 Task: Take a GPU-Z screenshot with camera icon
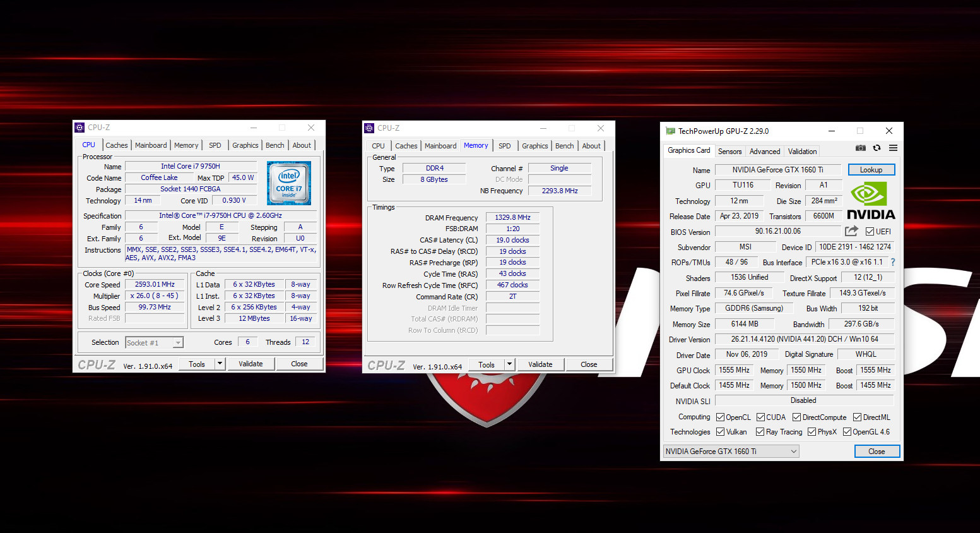860,148
